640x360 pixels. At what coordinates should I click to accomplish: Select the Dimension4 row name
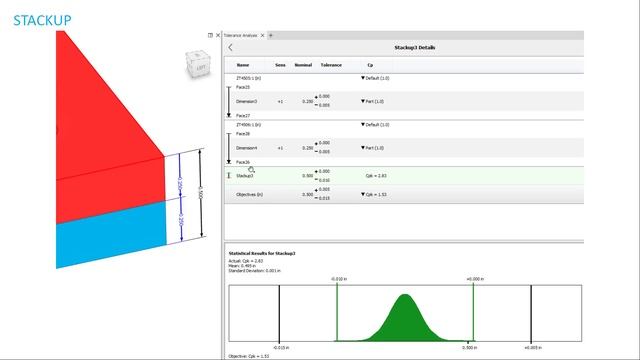(247, 148)
